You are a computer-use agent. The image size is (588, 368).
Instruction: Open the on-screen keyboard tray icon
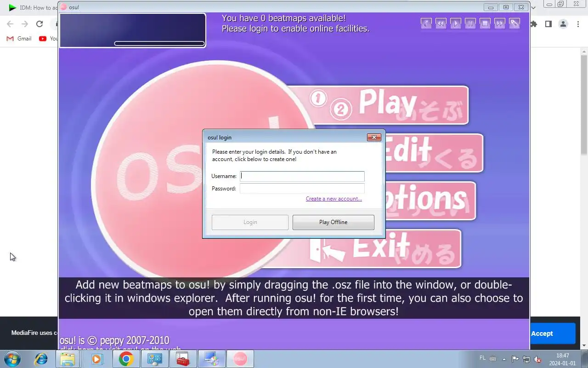[493, 359]
